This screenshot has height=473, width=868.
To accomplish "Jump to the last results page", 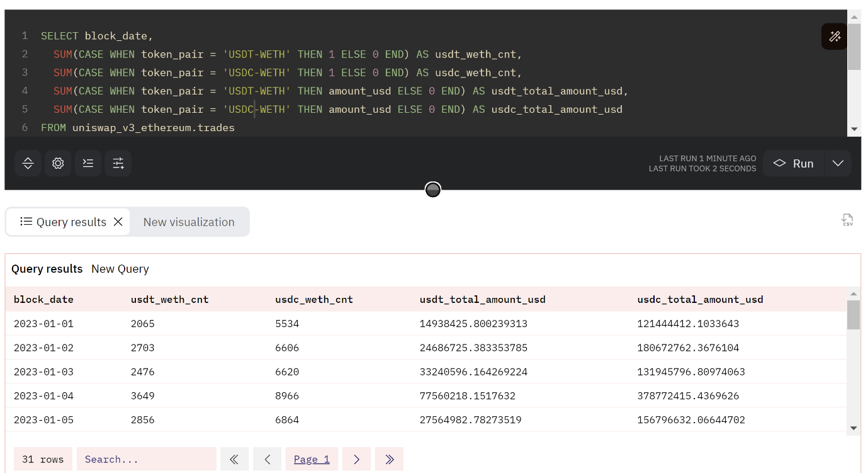I will coord(389,459).
